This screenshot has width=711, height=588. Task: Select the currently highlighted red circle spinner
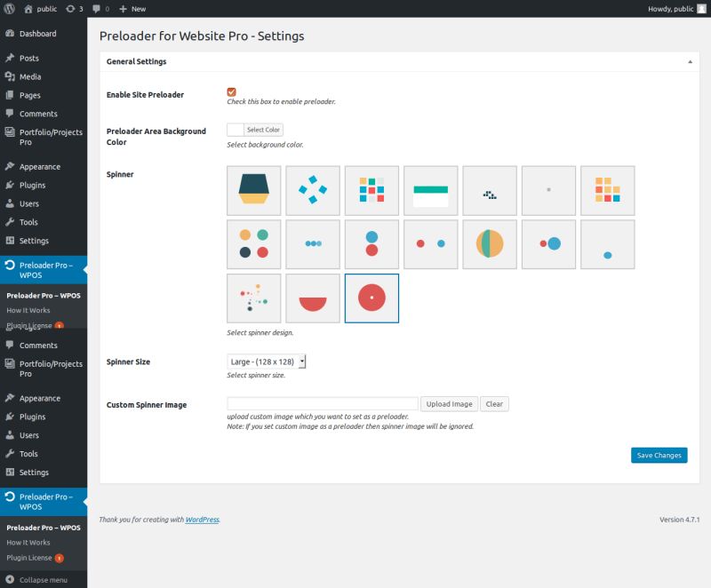[371, 298]
